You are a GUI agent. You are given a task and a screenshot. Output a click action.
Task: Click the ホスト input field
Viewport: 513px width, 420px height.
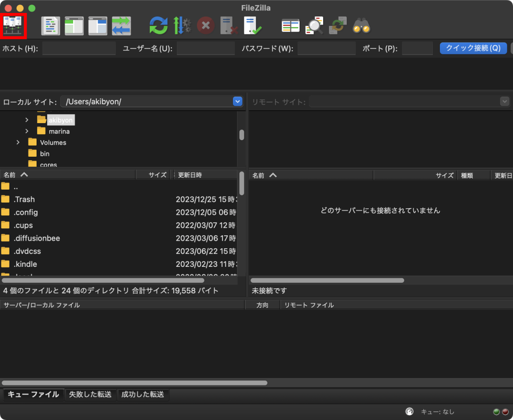(x=79, y=49)
